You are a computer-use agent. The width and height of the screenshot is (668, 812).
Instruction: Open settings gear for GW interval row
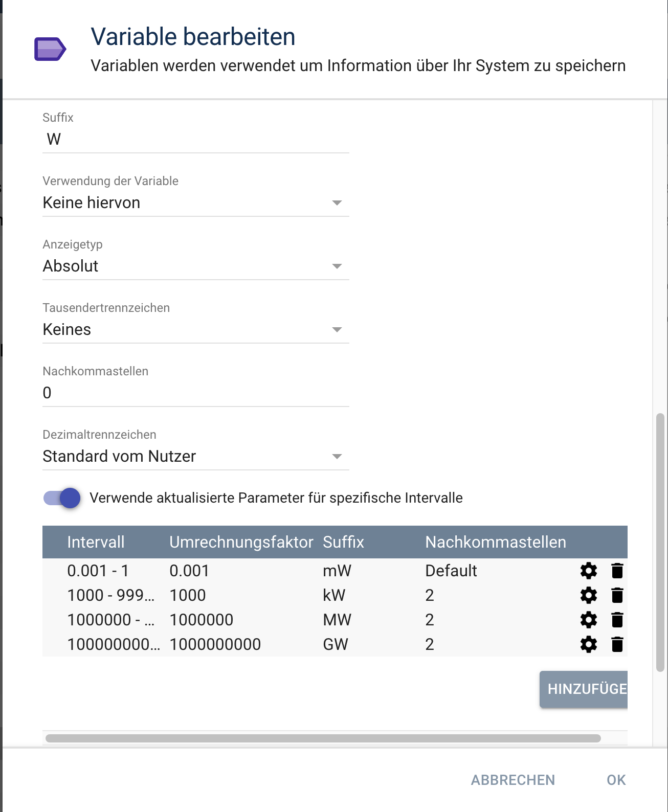[589, 644]
